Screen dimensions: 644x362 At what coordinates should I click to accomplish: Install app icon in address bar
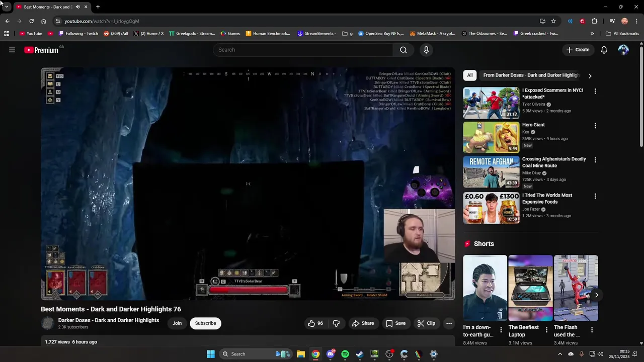[x=542, y=21]
